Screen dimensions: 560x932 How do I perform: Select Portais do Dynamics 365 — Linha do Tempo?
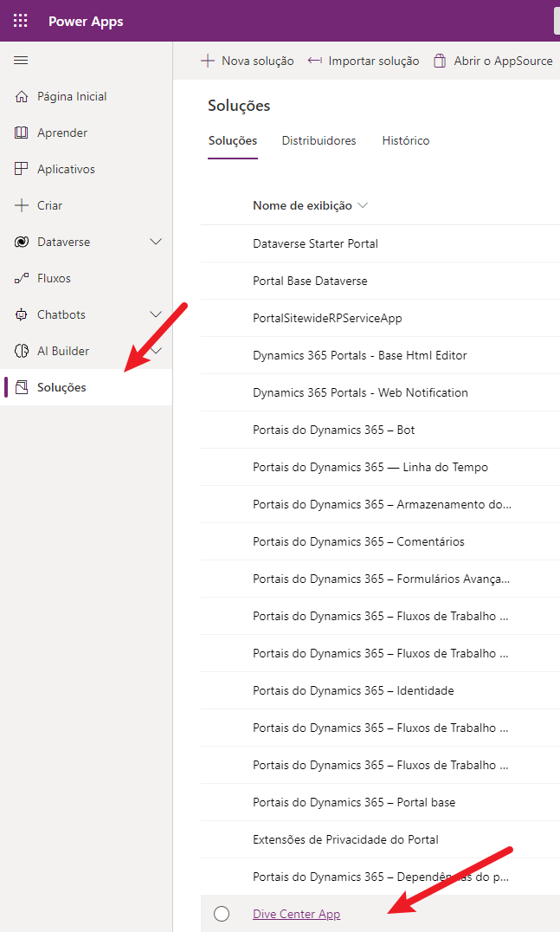point(380,467)
